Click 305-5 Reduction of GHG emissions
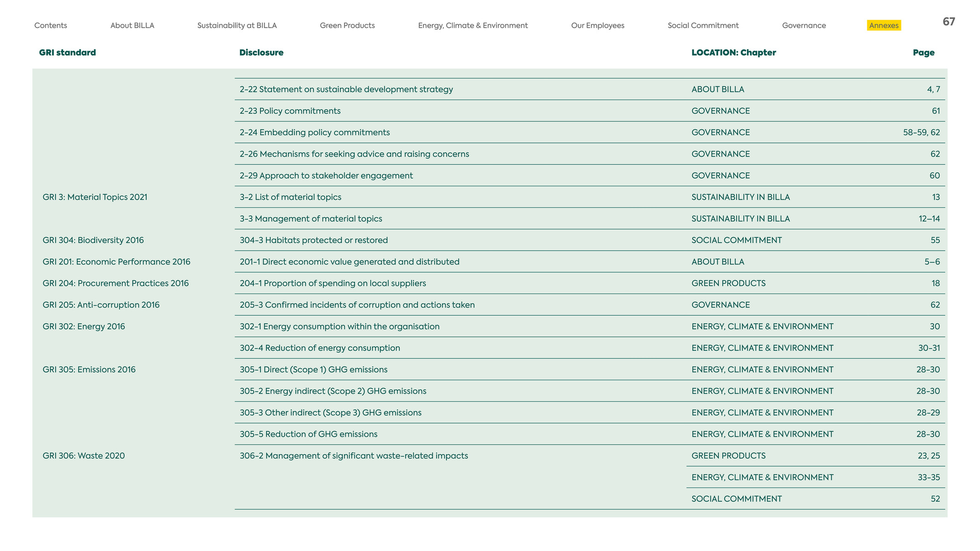Image resolution: width=980 pixels, height=551 pixels. click(308, 434)
